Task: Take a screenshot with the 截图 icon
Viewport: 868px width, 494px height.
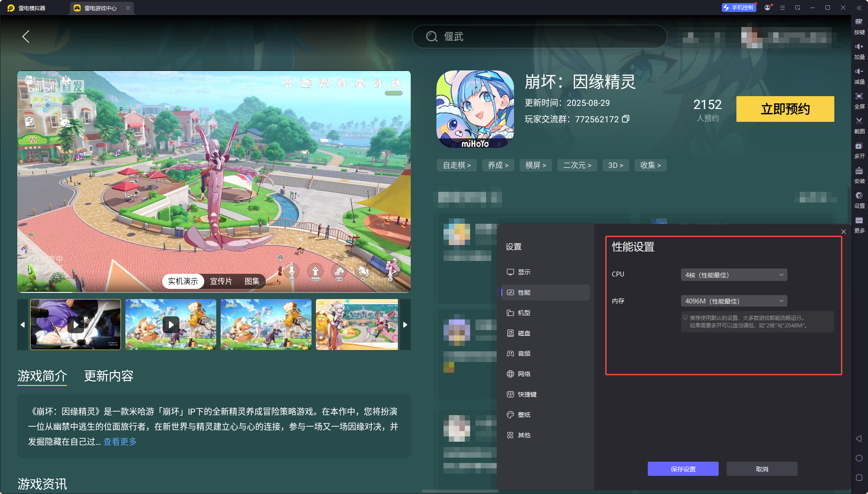Action: (859, 125)
